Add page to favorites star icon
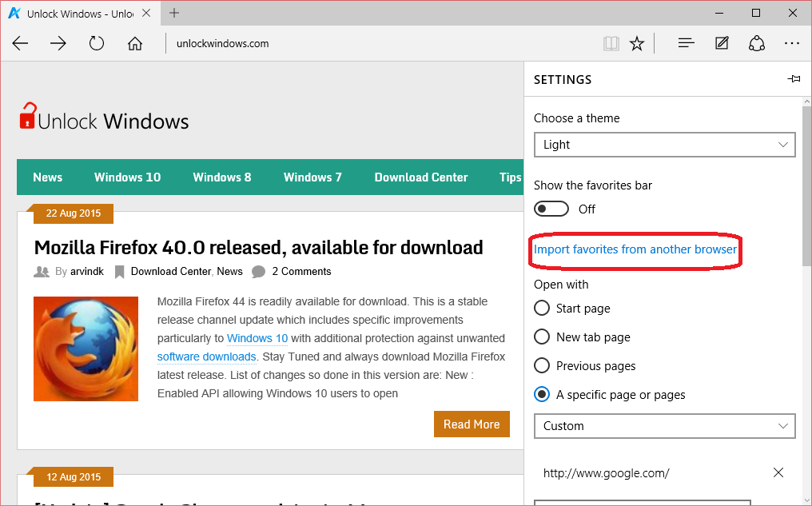The image size is (812, 506). click(636, 43)
